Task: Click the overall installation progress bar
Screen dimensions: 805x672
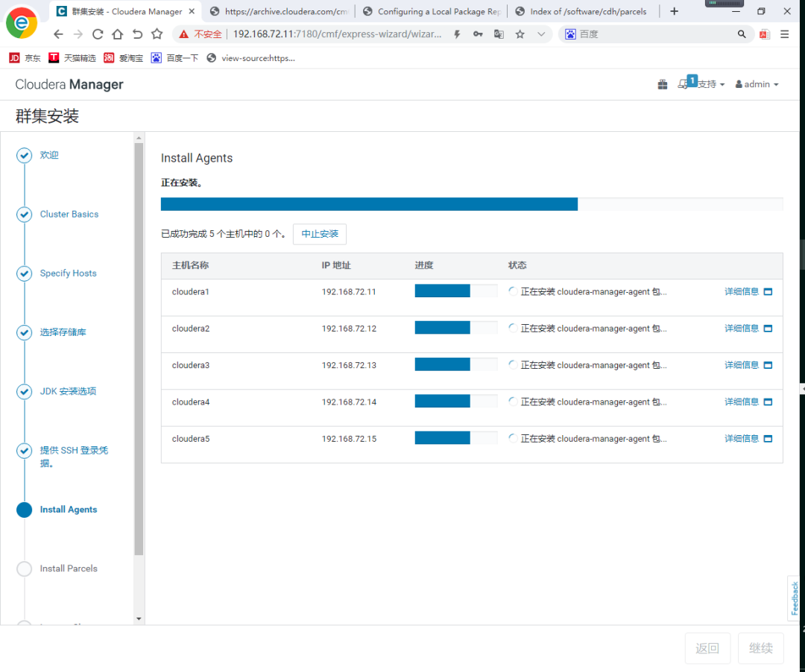Action: (x=472, y=204)
